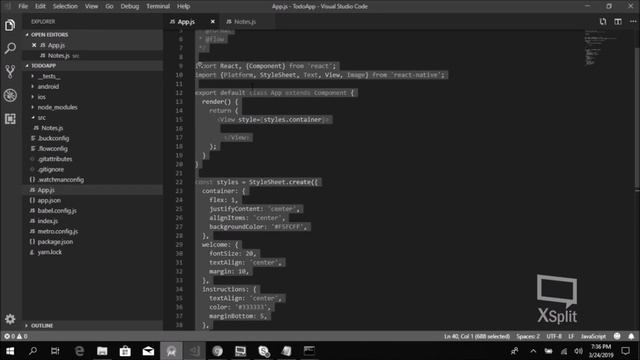Change language mode from JavaScript
The height and width of the screenshot is (360, 640).
[593, 336]
